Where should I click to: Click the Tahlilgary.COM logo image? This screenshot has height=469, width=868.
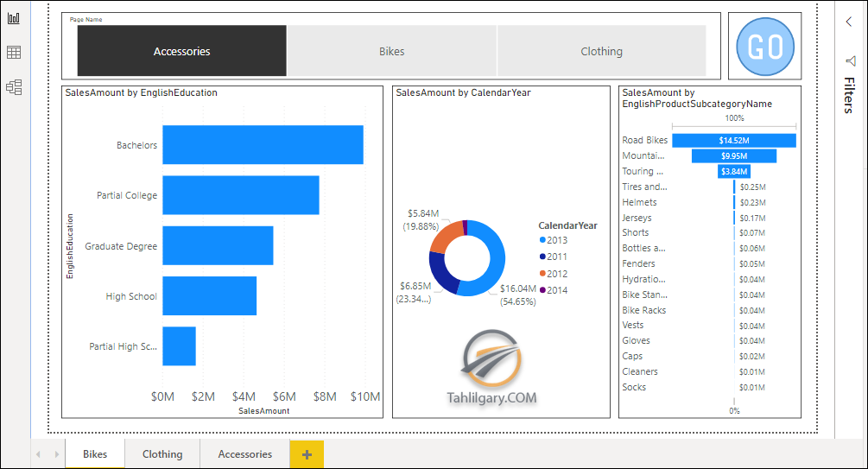coord(491,367)
